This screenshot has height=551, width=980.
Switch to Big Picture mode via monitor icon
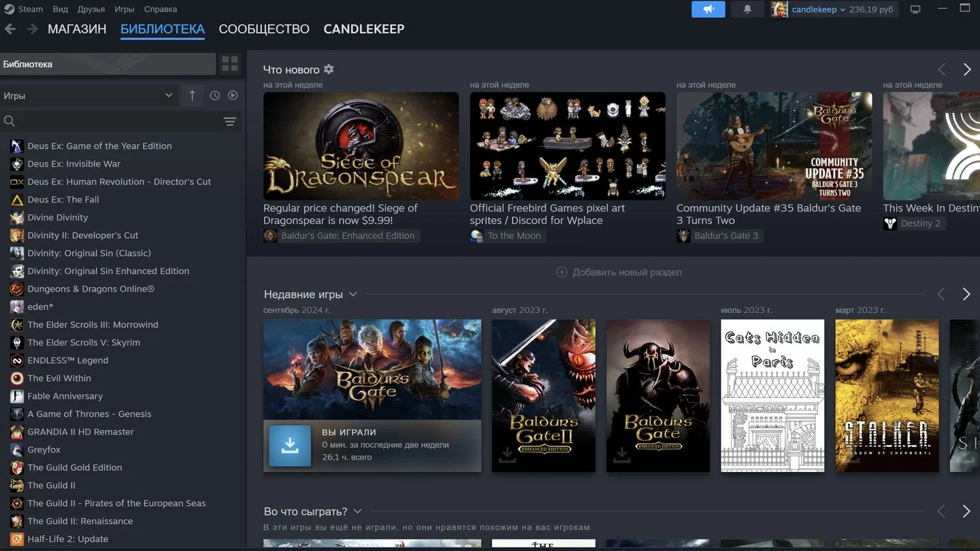click(x=915, y=10)
